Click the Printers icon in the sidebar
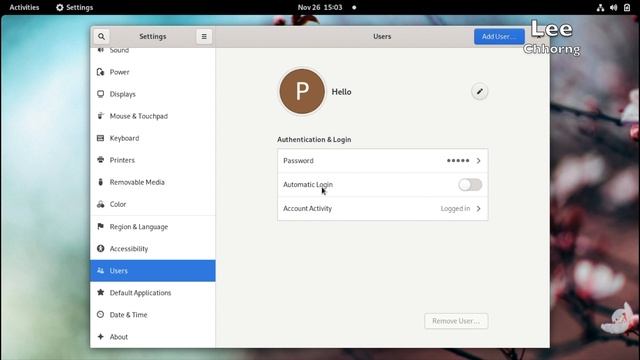640x360 pixels. [x=100, y=160]
